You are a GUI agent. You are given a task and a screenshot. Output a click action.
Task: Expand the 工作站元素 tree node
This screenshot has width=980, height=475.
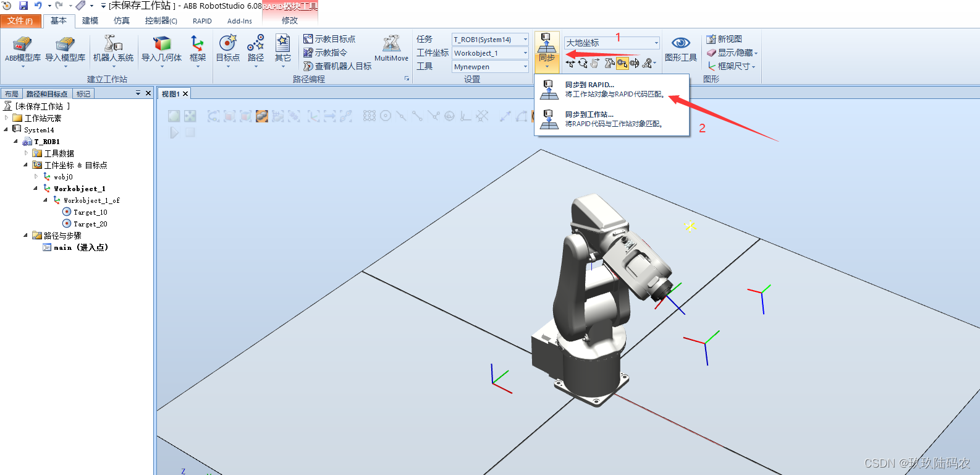[6, 118]
